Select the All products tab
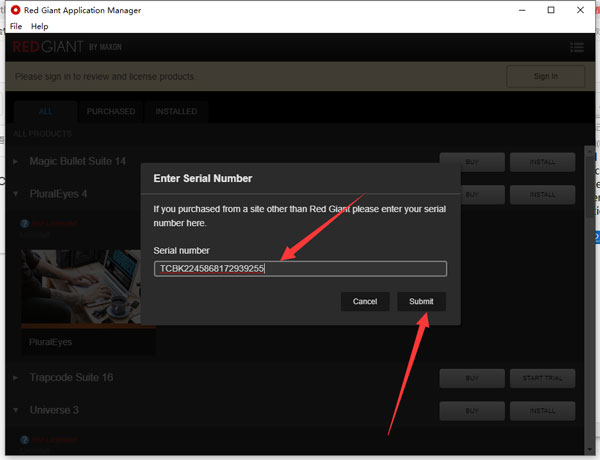 44,111
